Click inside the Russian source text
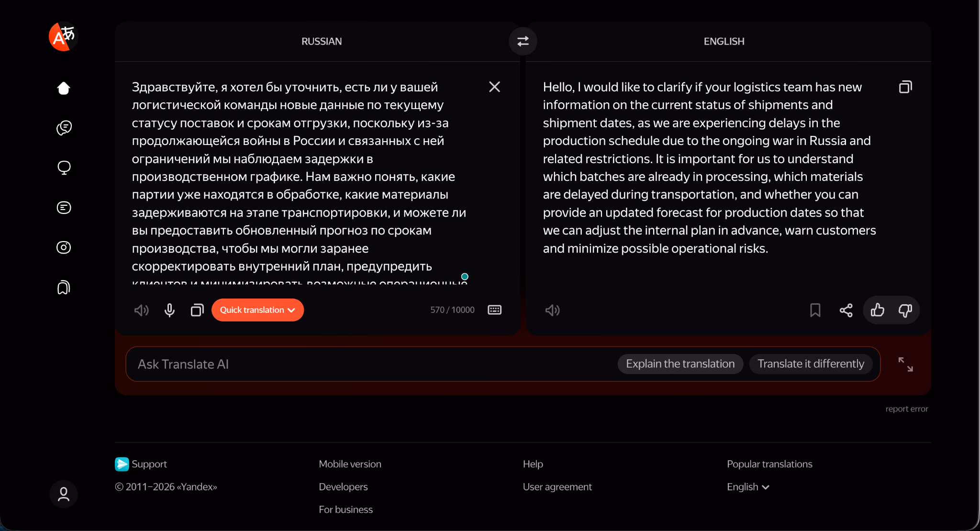 (x=299, y=182)
